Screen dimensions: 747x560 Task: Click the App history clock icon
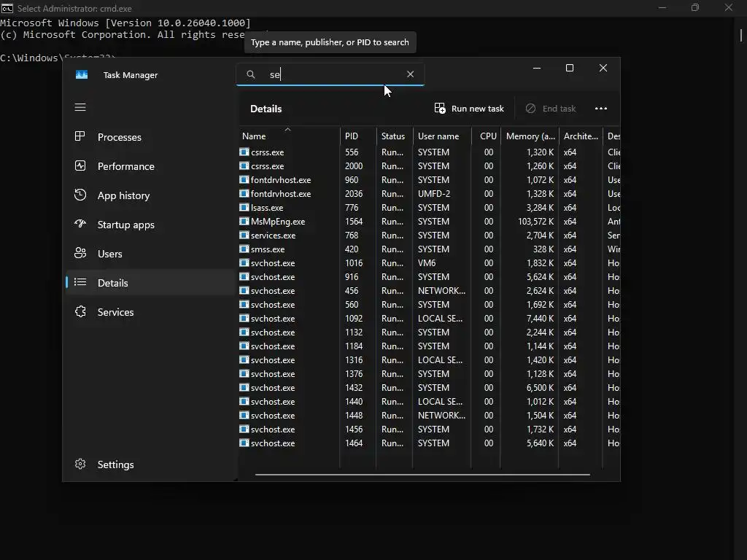pyautogui.click(x=80, y=195)
